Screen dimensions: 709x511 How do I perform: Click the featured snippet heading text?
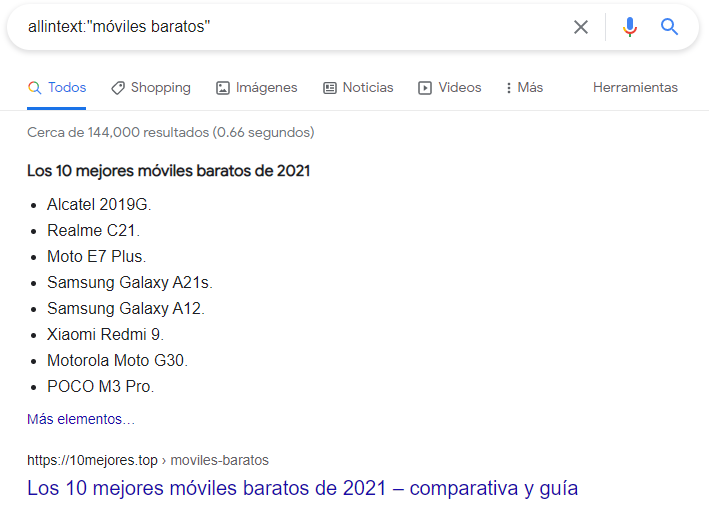(169, 171)
